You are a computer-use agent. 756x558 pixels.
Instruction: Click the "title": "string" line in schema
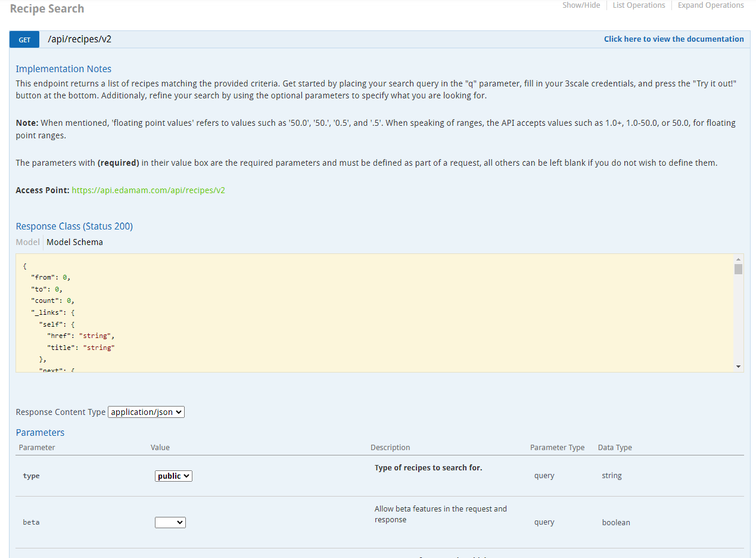coord(80,348)
